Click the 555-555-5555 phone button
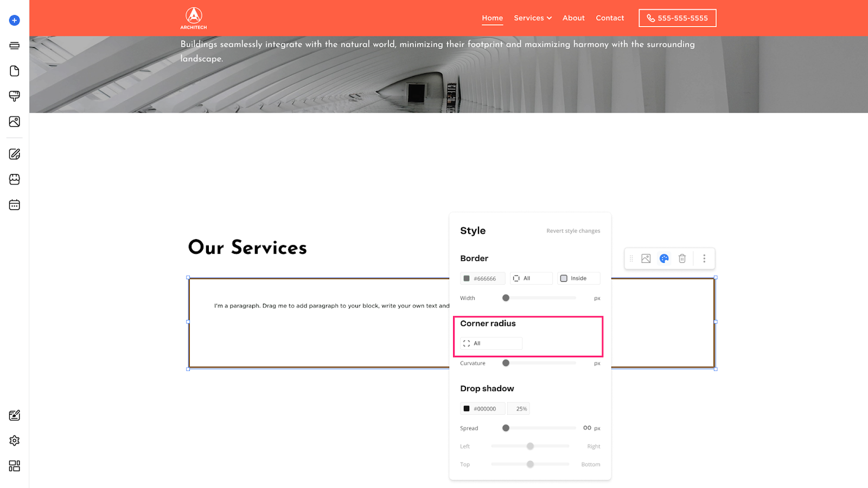The width and height of the screenshot is (868, 488). (678, 18)
